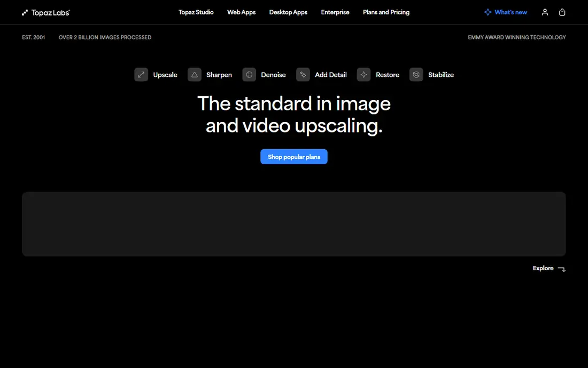The width and height of the screenshot is (588, 368).
Task: Click the Stabilize icon
Action: 416,75
